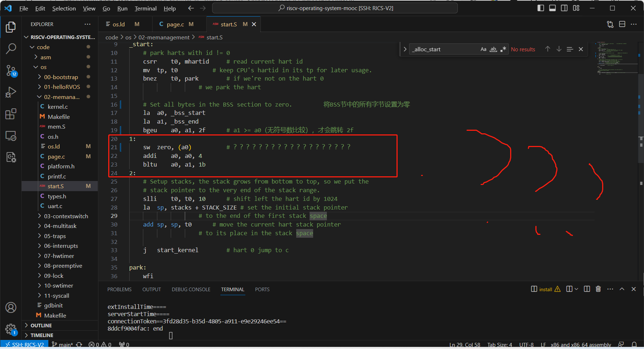Split the terminal panel
Screen dimensions: 644x349
(x=587, y=289)
